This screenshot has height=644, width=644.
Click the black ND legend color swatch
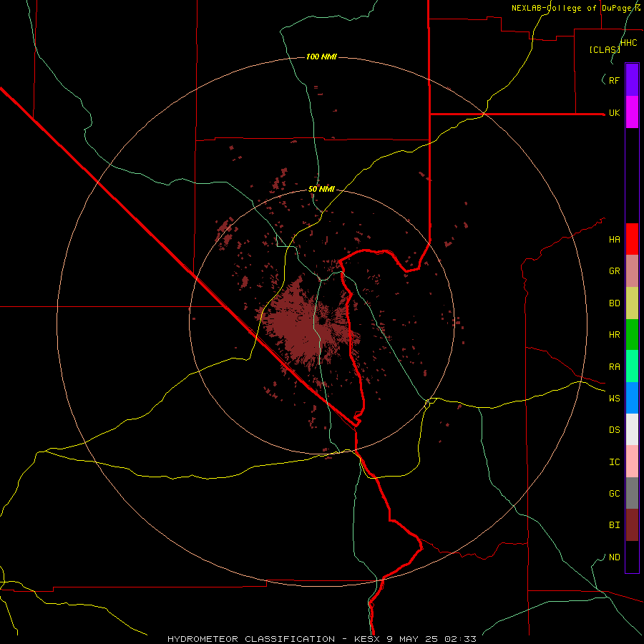(632, 557)
